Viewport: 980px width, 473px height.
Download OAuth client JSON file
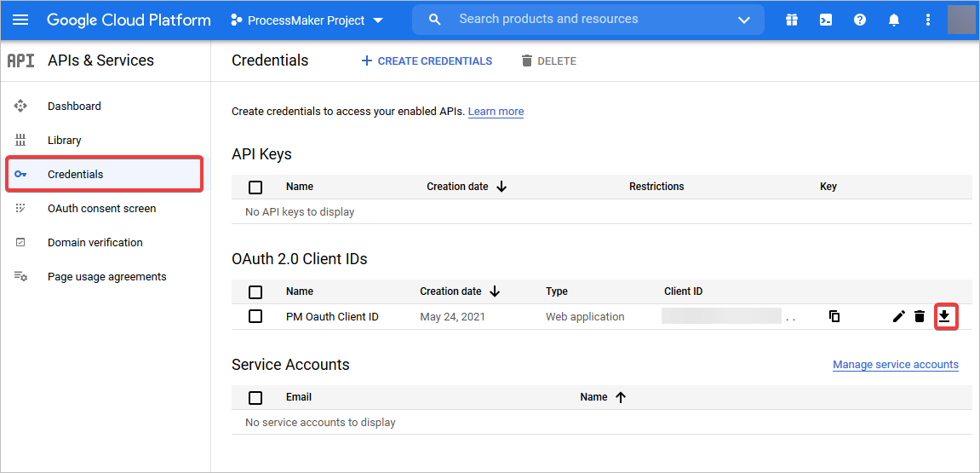[944, 317]
